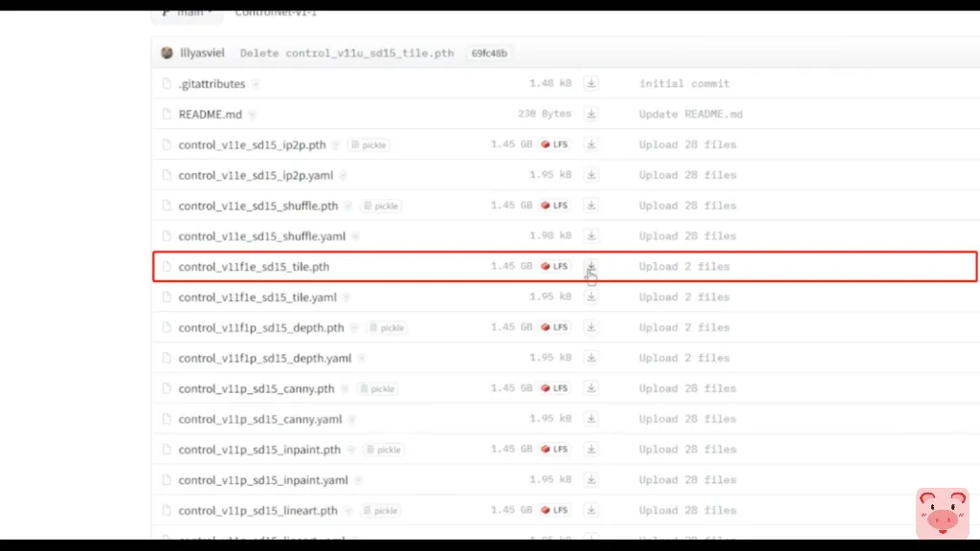Click 'Upload 2 files' on tile.yaml row

click(683, 297)
